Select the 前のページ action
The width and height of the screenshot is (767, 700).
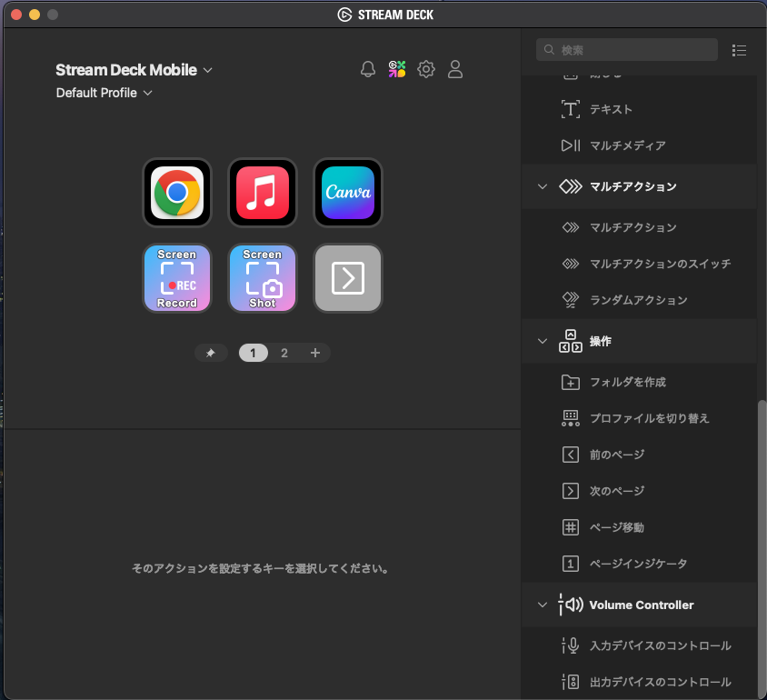coord(639,455)
